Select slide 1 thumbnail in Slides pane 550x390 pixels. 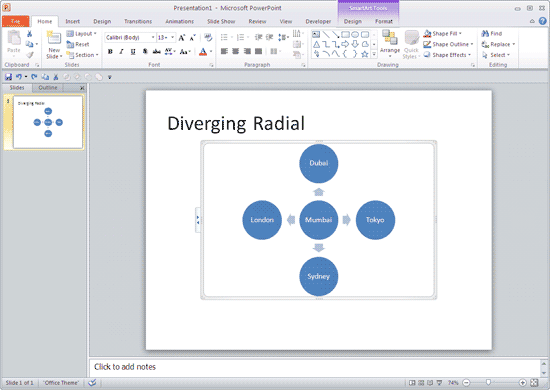(x=48, y=122)
